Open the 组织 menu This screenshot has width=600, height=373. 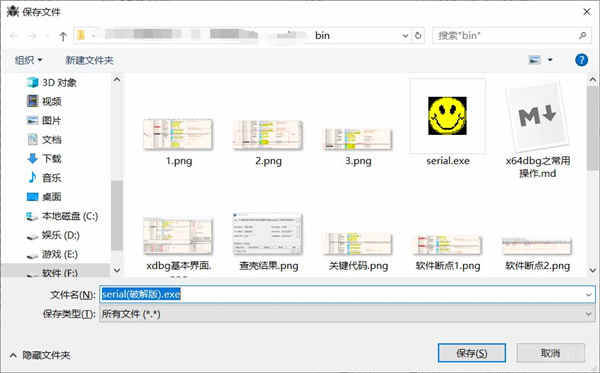[x=29, y=60]
